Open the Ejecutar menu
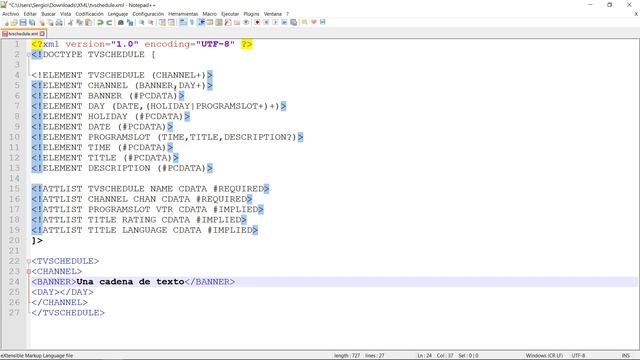The image size is (640, 360). tap(230, 14)
